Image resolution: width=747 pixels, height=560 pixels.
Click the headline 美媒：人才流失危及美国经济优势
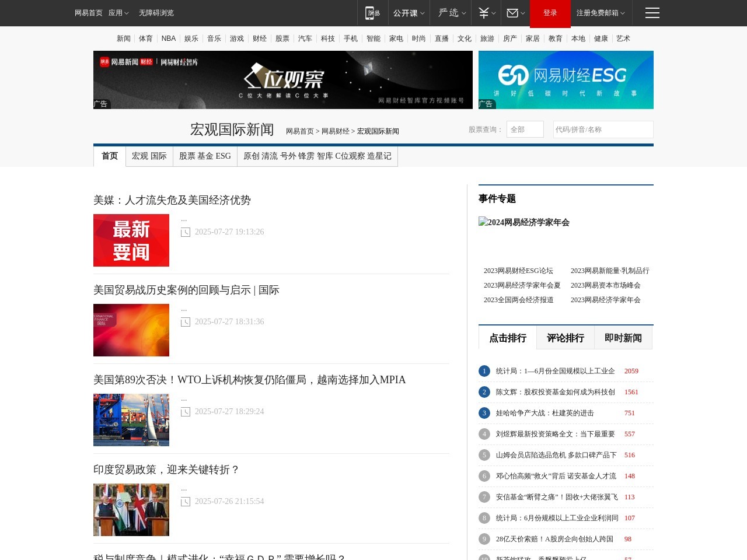coord(172,200)
